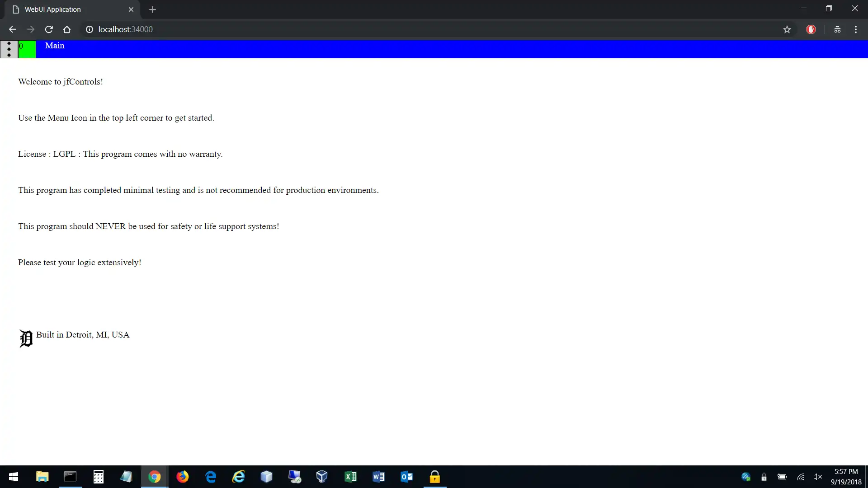Bookmark this page with star icon
The height and width of the screenshot is (488, 868).
(787, 29)
